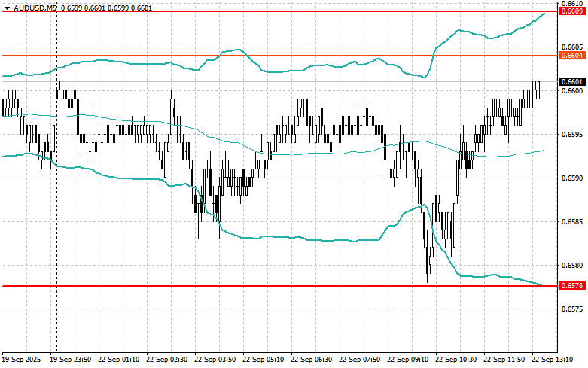
Task: Select the AUDUSD.M5 chart title text
Action: click(x=35, y=8)
